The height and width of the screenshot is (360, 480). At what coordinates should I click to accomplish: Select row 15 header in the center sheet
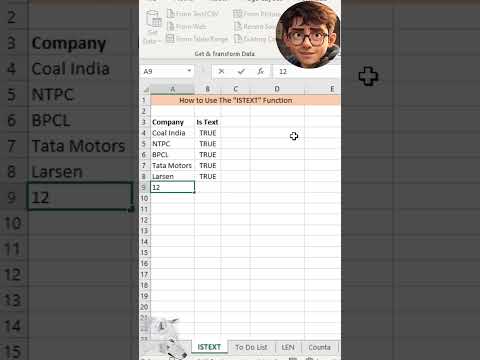click(145, 252)
